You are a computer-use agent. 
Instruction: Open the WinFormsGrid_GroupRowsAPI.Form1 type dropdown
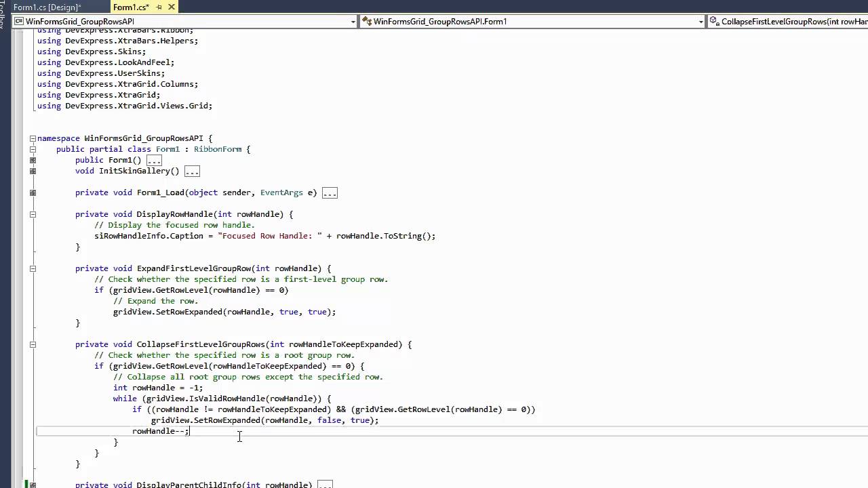[533, 21]
